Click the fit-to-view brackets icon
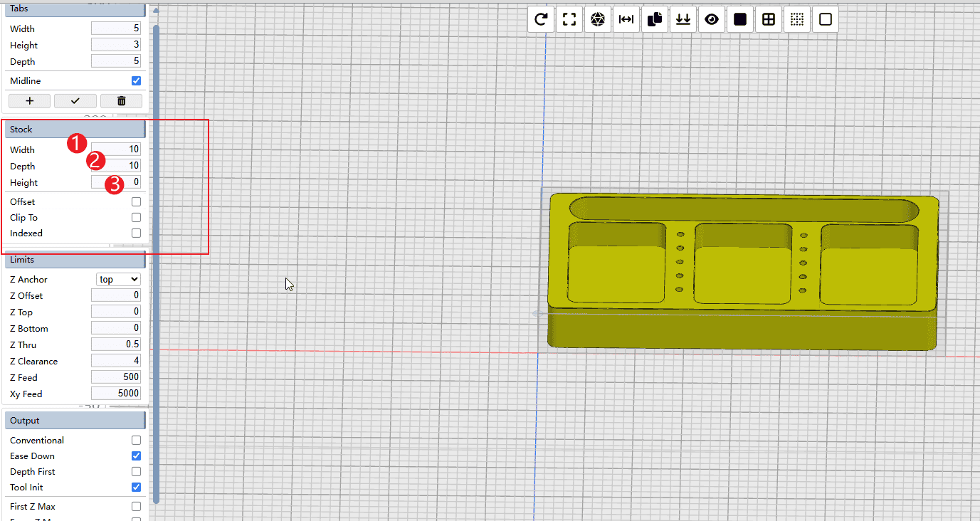 pyautogui.click(x=569, y=20)
